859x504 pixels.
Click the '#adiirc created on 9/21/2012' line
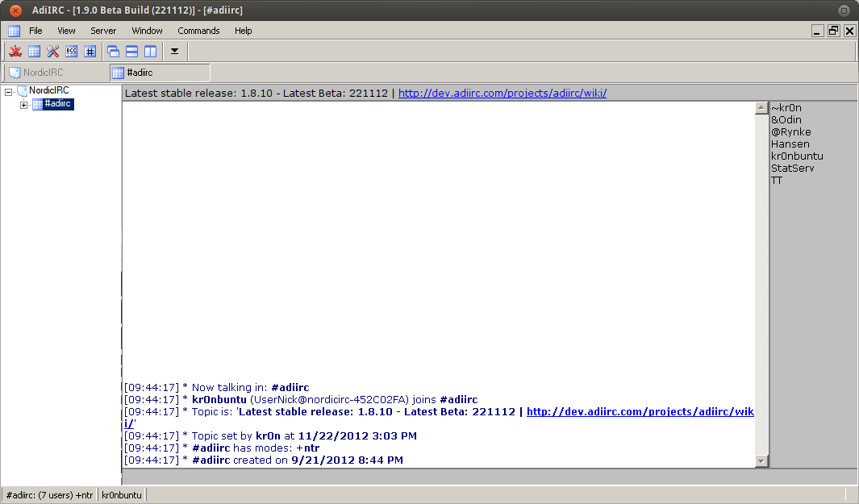click(x=264, y=460)
